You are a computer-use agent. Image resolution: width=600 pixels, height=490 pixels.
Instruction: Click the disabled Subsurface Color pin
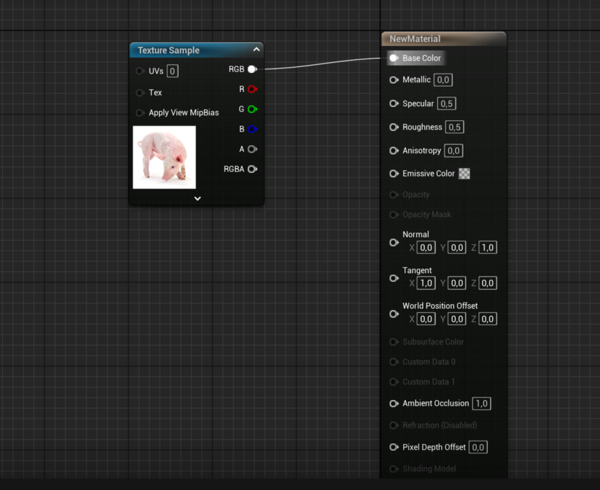(x=394, y=342)
